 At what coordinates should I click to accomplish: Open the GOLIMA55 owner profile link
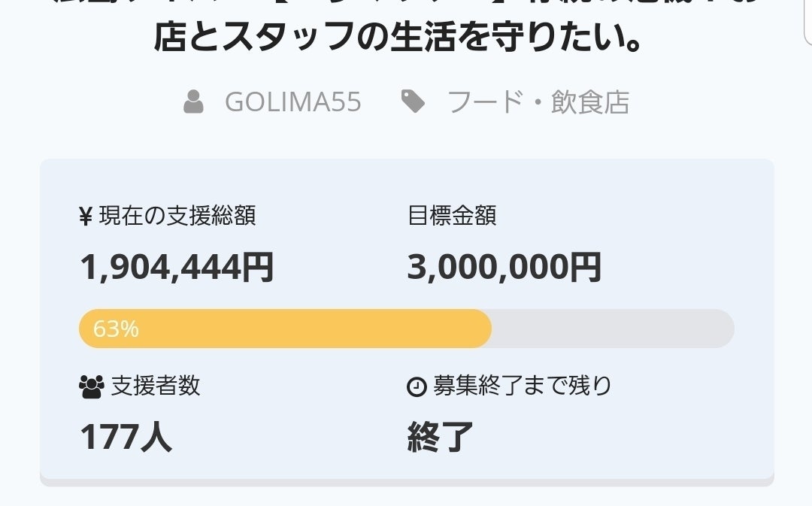coord(292,102)
